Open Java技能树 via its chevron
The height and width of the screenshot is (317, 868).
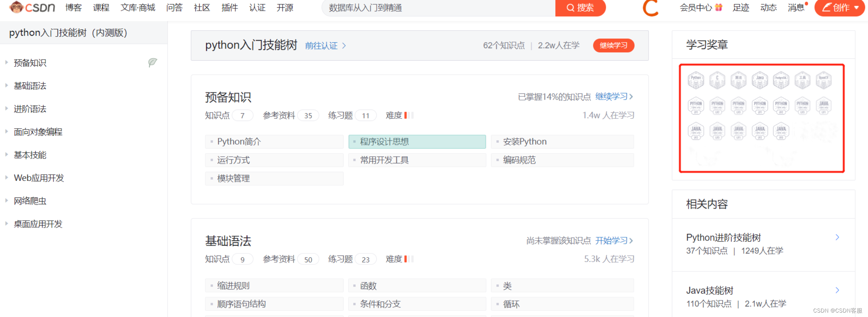[837, 290]
